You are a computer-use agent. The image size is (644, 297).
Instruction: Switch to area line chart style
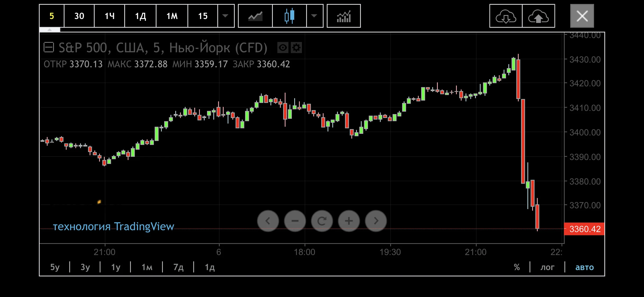tap(255, 16)
